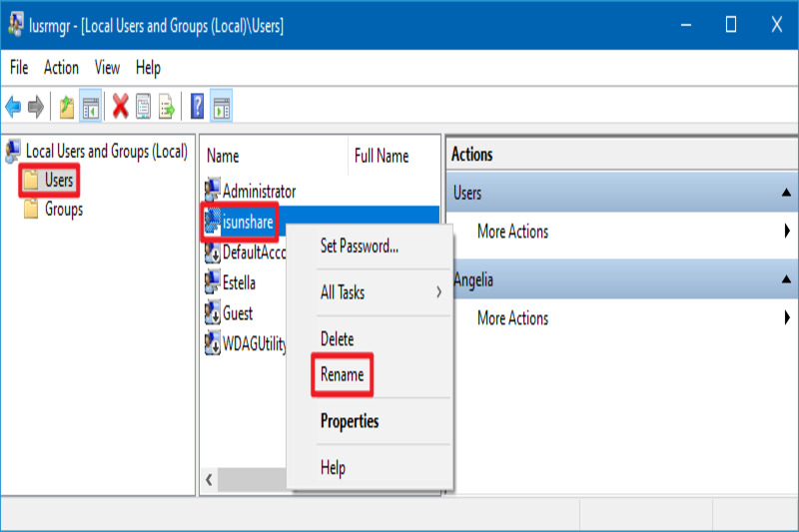Expand More Actions under Users
Image resolution: width=799 pixels, height=532 pixels.
click(512, 232)
